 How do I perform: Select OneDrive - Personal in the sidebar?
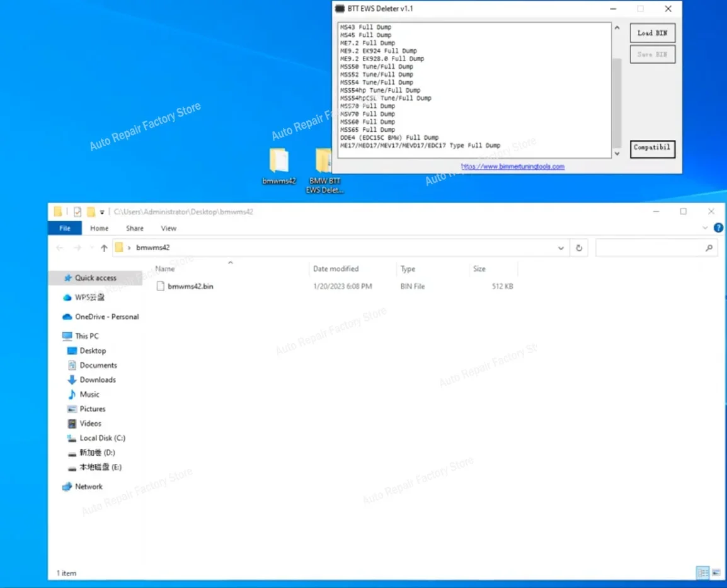tap(106, 317)
